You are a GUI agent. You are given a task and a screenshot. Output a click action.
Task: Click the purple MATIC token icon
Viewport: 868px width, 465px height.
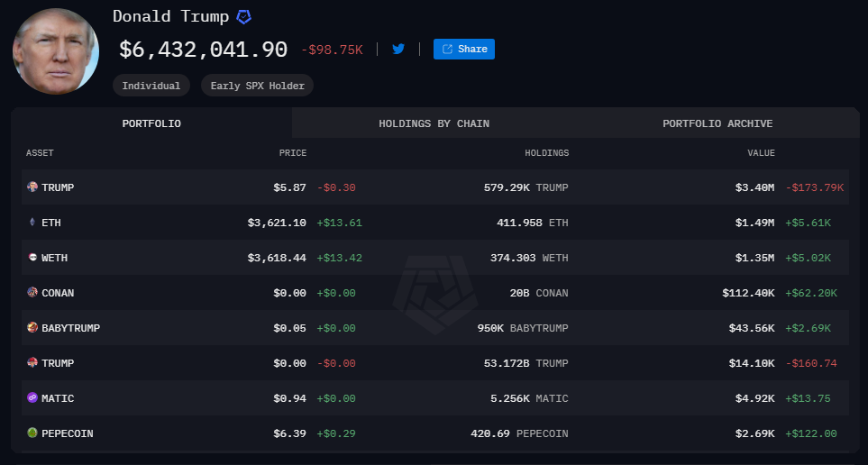click(x=32, y=398)
